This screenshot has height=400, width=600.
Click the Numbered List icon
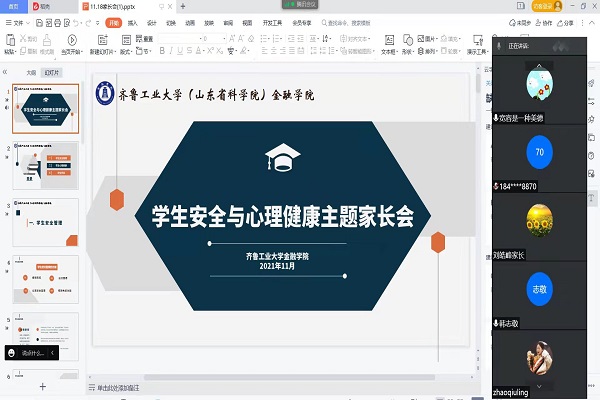277,39
